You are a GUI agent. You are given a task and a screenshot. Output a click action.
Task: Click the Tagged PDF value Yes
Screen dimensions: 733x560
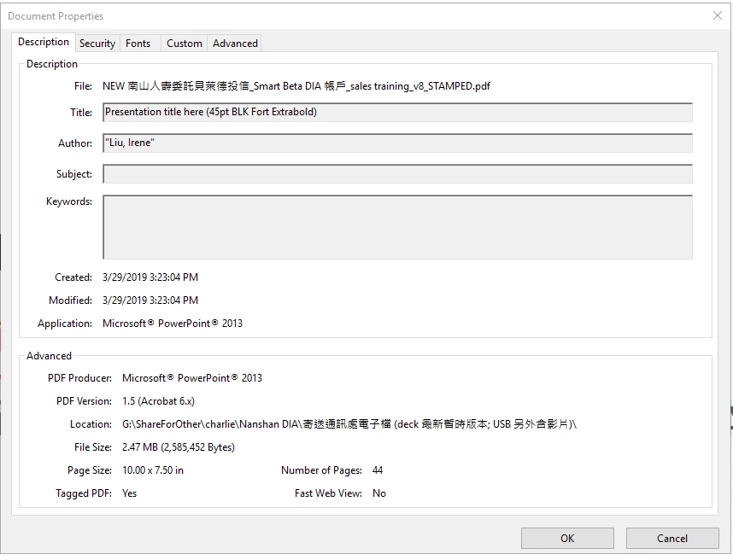coord(130,493)
